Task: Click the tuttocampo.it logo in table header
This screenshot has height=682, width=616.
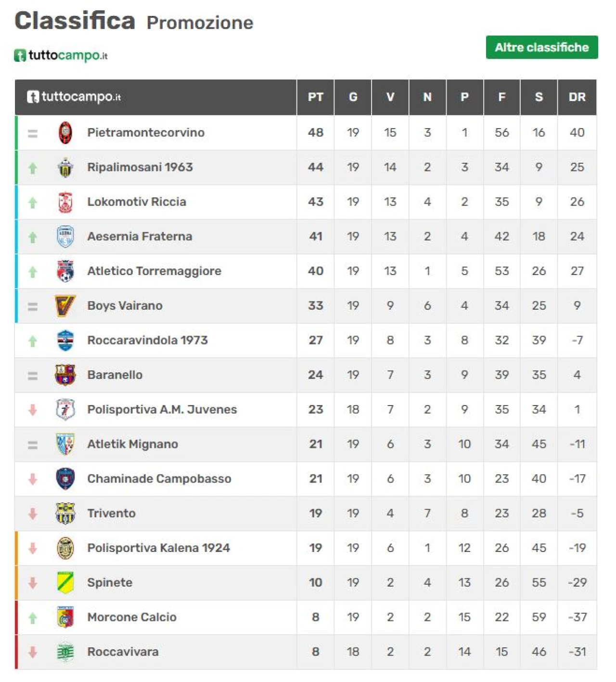Action: pyautogui.click(x=74, y=97)
